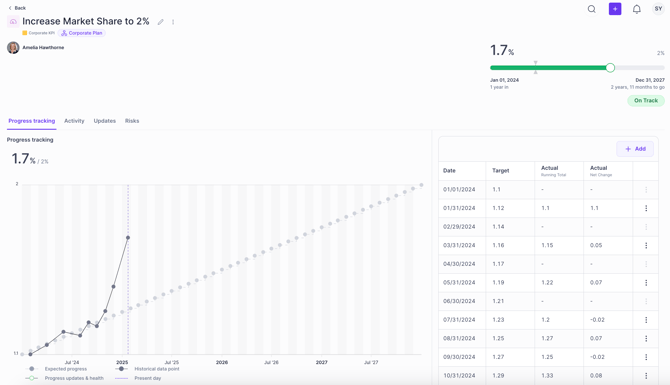The image size is (670, 385).
Task: Click the progress bar handle at 1.7%
Action: coord(610,68)
